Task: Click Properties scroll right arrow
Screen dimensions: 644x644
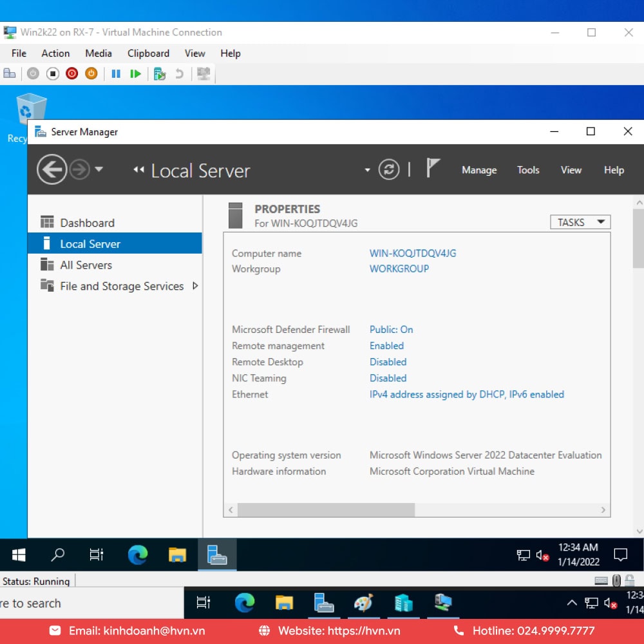Action: point(603,509)
